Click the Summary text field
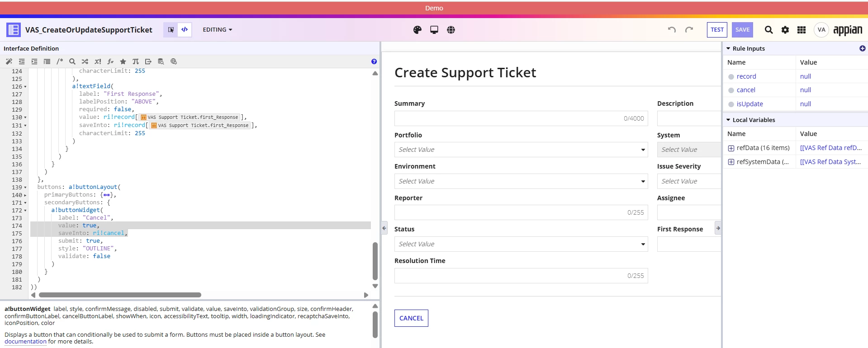 coord(521,118)
